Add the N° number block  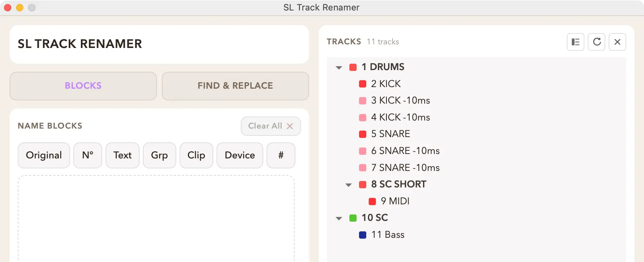point(88,155)
